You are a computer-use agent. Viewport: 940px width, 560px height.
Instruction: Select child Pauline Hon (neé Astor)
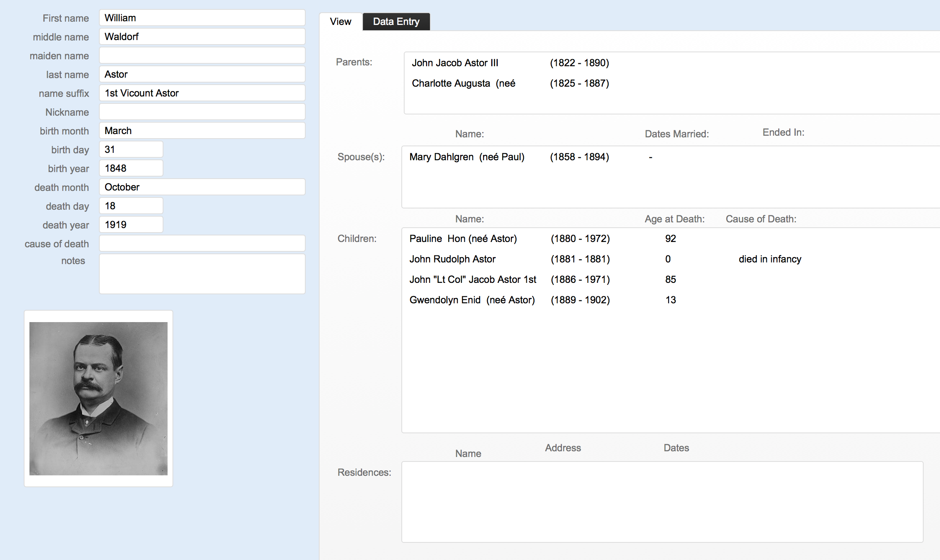(x=463, y=239)
